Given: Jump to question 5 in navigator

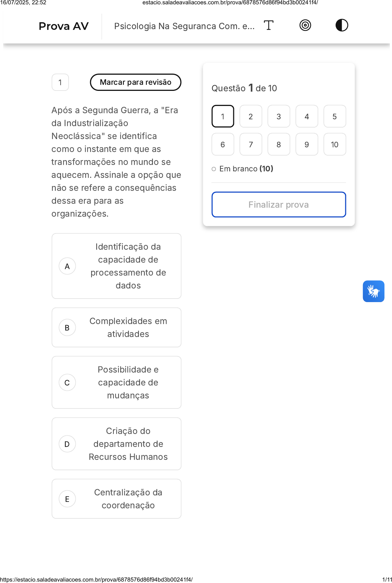Looking at the screenshot, I should click(335, 116).
